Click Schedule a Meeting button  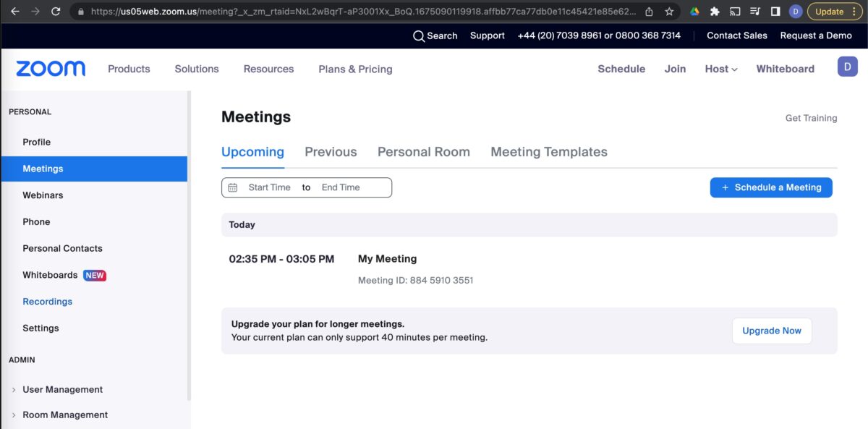pyautogui.click(x=771, y=187)
